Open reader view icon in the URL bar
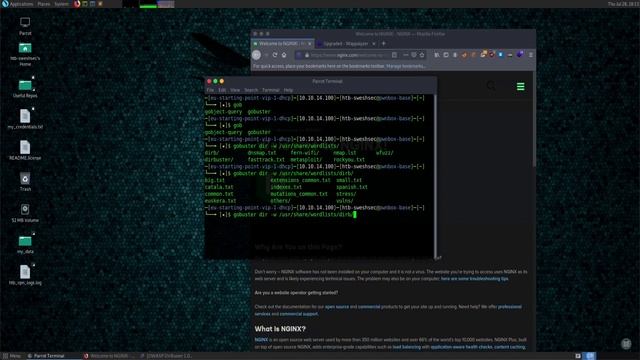 [394, 55]
